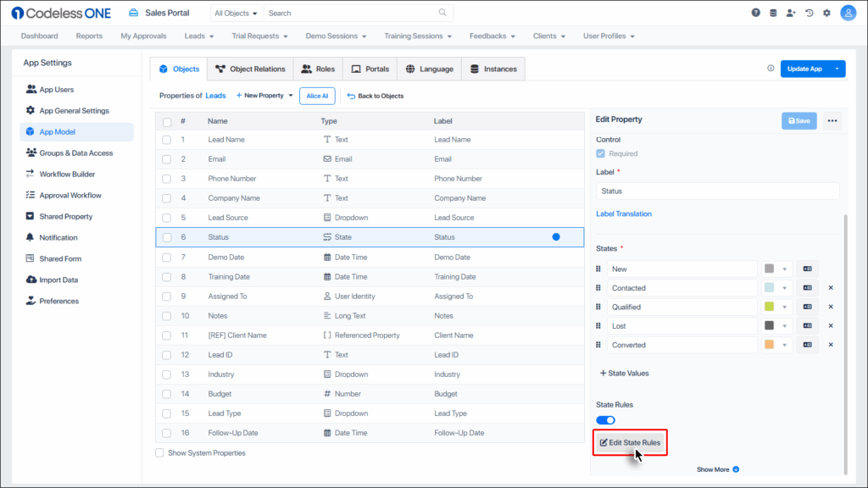Viewport: 868px width, 488px height.
Task: Click the add user icon in header
Action: pyautogui.click(x=791, y=13)
